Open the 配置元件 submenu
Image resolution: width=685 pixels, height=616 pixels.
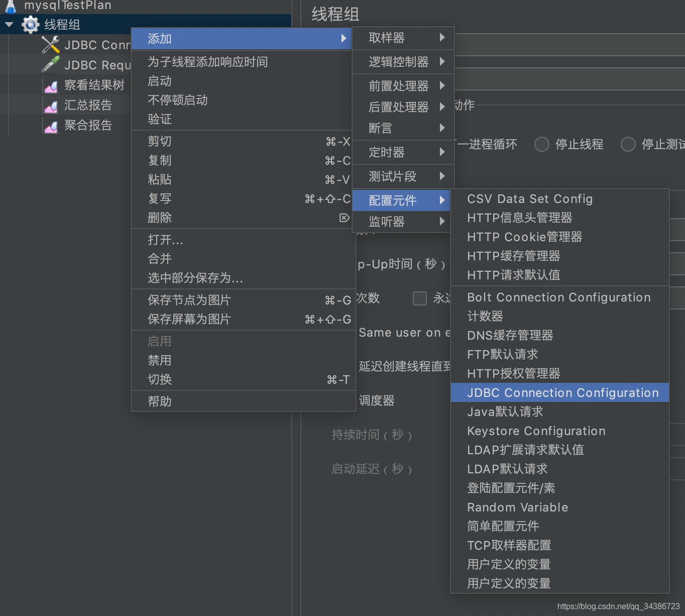(401, 200)
